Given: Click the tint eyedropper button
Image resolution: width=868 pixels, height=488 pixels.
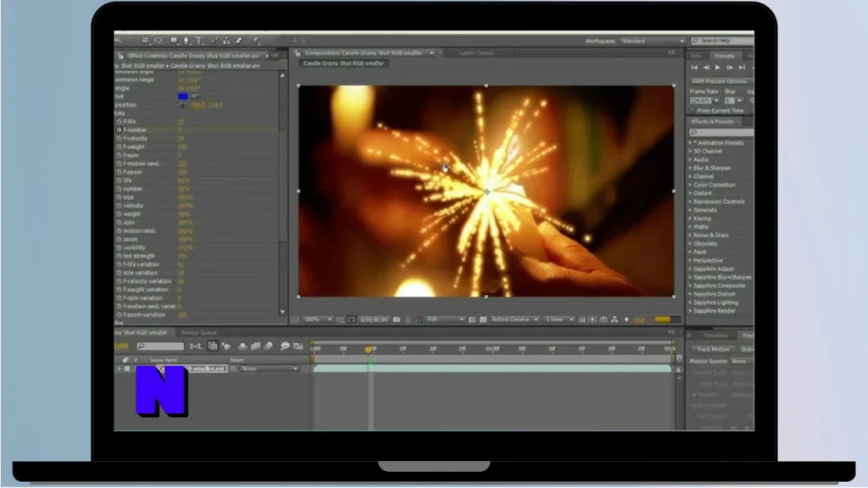Looking at the screenshot, I should point(196,97).
